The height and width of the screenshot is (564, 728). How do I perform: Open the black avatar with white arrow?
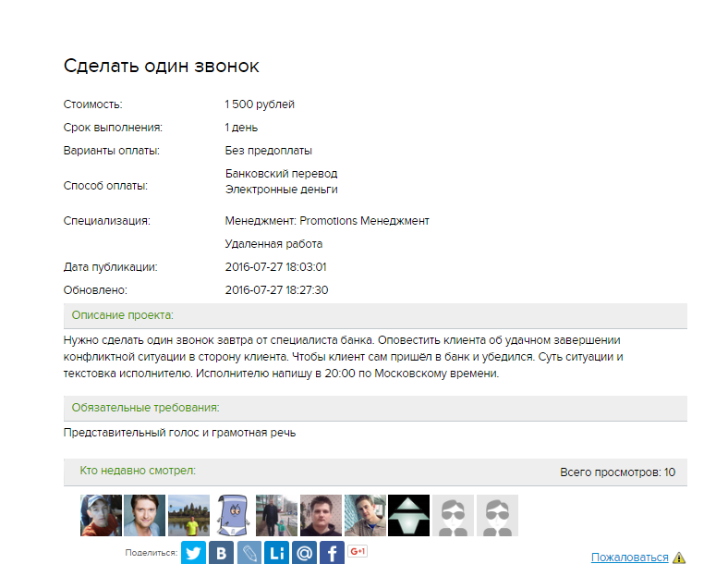(x=409, y=515)
